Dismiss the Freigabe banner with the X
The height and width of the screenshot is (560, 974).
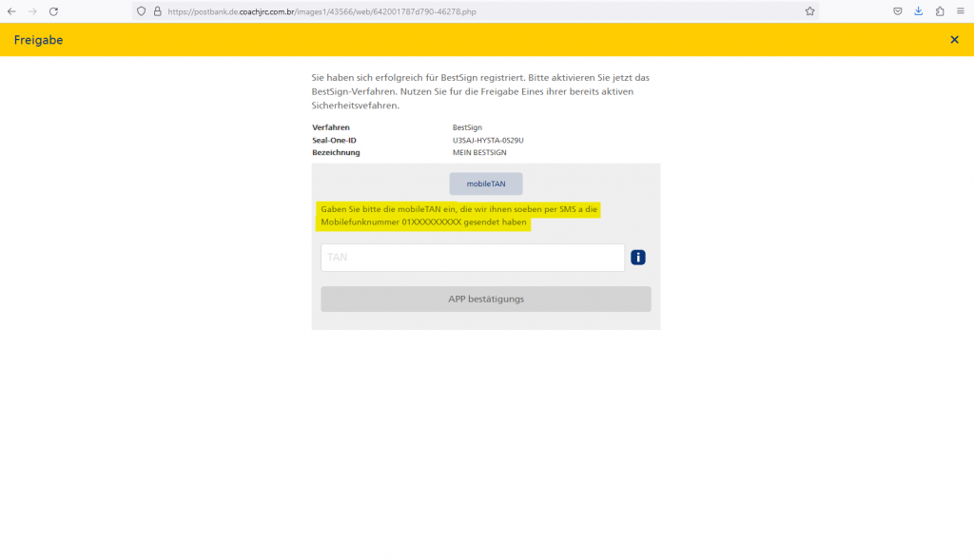(x=955, y=40)
